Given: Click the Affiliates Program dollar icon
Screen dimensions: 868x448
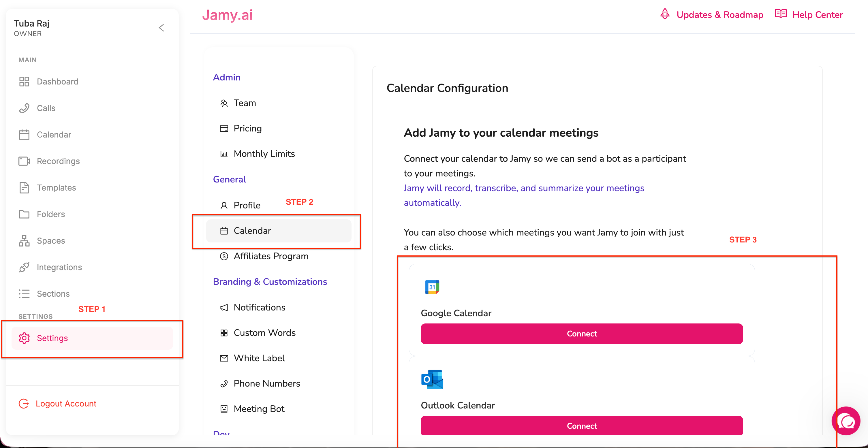Looking at the screenshot, I should coord(224,256).
